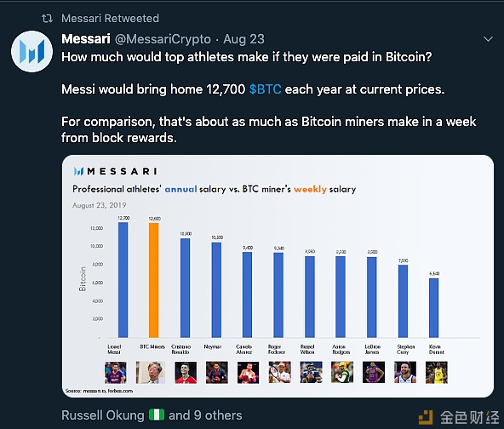Click the Messari display name
The height and width of the screenshot is (429, 504).
click(x=86, y=39)
